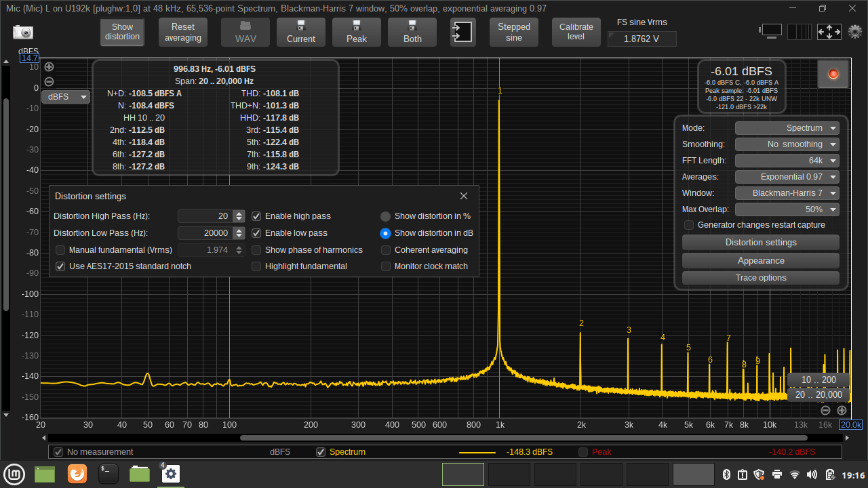Click the volume tray icon
The width and height of the screenshot is (868, 488).
812,474
